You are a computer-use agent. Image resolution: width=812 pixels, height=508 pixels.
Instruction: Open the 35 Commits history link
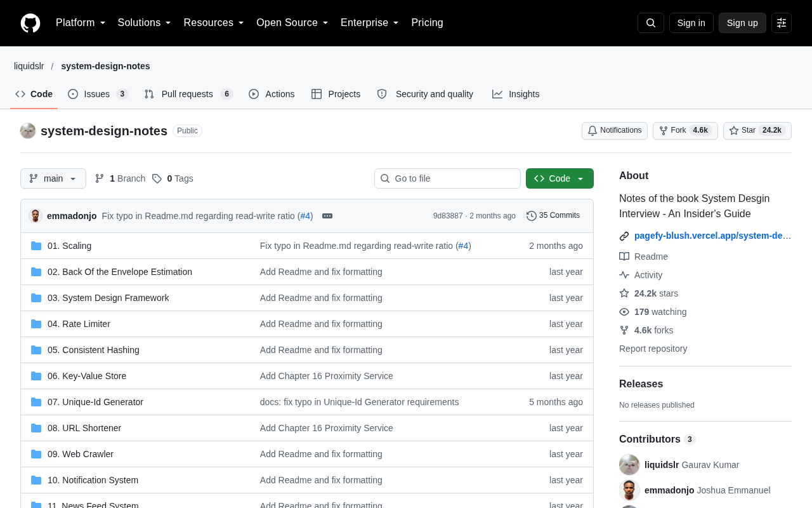click(553, 216)
